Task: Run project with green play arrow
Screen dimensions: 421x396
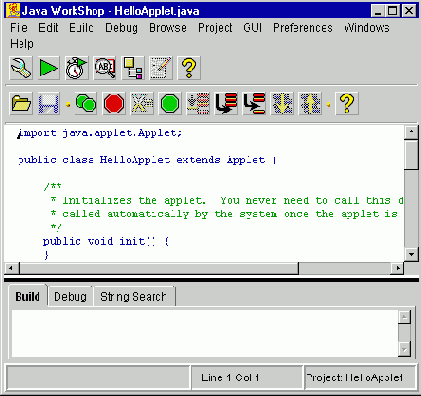Action: [x=49, y=68]
